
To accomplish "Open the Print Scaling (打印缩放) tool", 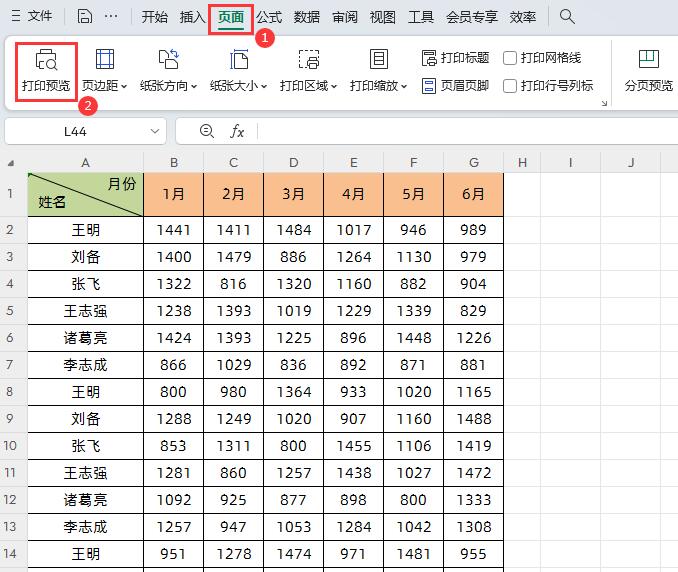I will [378, 60].
